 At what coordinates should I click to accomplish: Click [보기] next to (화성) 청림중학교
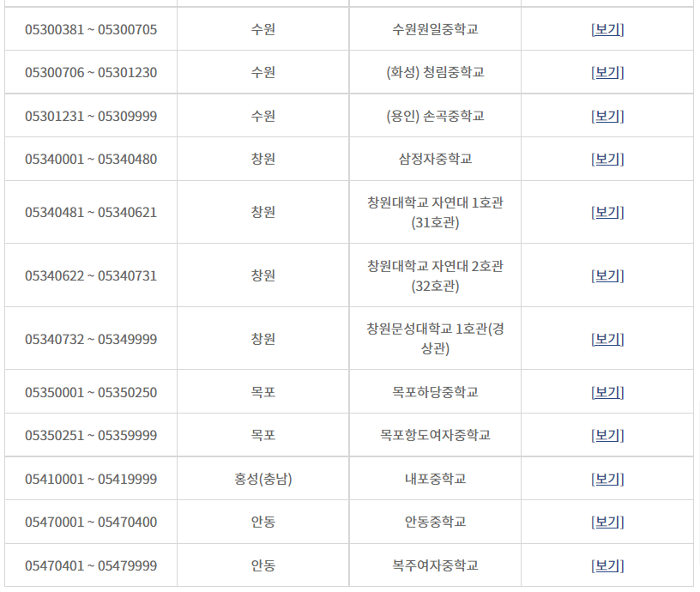pyautogui.click(x=608, y=72)
